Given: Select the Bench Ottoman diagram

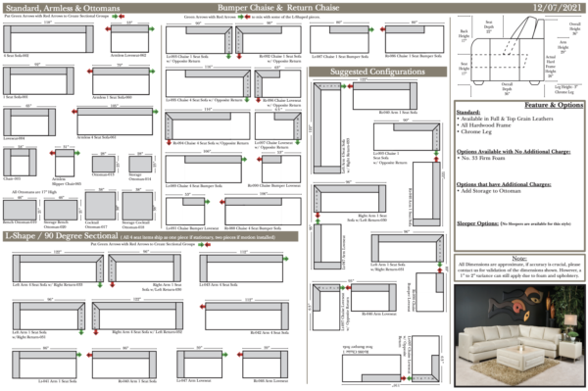Looking at the screenshot, I should (x=20, y=210).
